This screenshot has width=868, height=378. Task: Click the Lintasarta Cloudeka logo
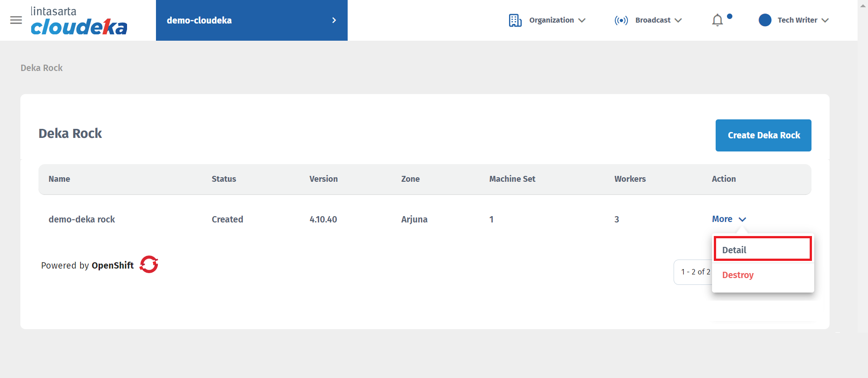pyautogui.click(x=79, y=21)
